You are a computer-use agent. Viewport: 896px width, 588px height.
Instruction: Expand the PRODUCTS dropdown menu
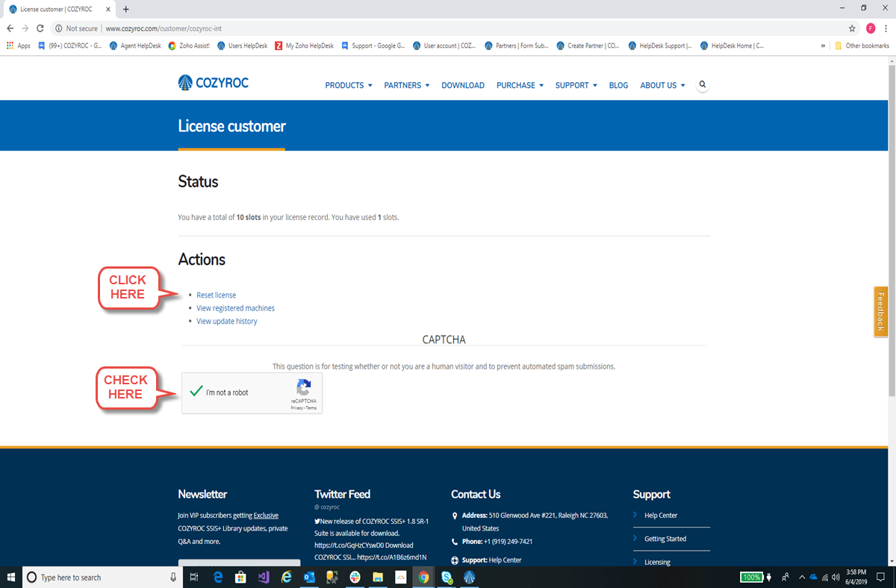[x=349, y=85]
